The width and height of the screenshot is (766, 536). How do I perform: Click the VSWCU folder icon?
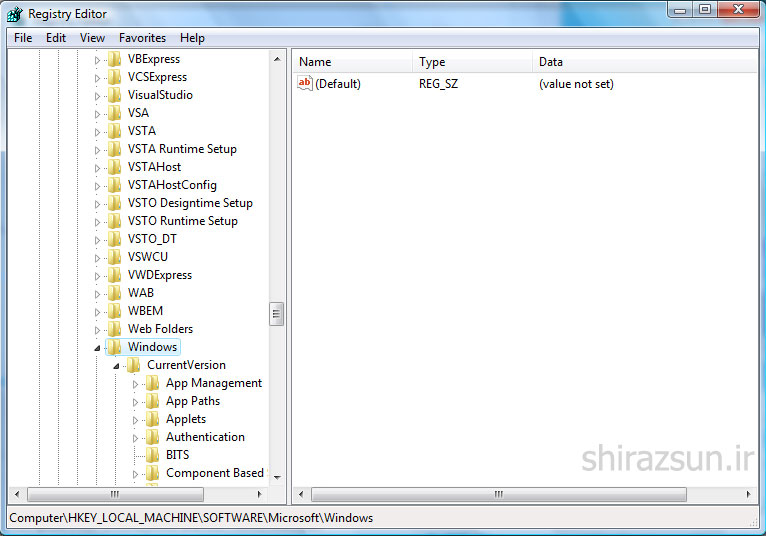point(115,257)
